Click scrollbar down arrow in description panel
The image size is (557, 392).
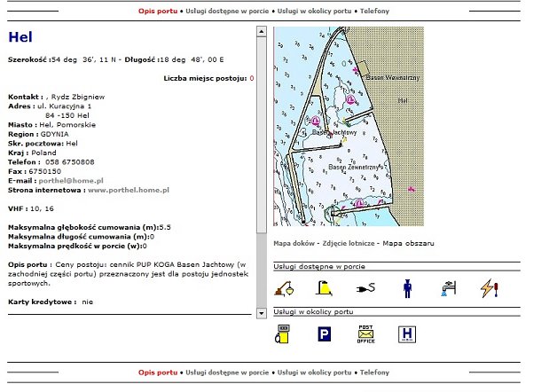[261, 313]
